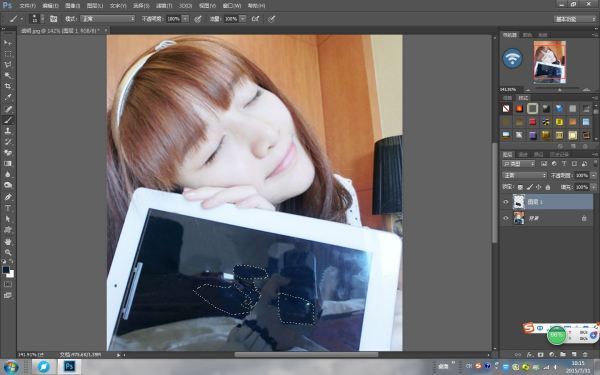
Task: Open the painting mode dropdown
Action: click(108, 19)
